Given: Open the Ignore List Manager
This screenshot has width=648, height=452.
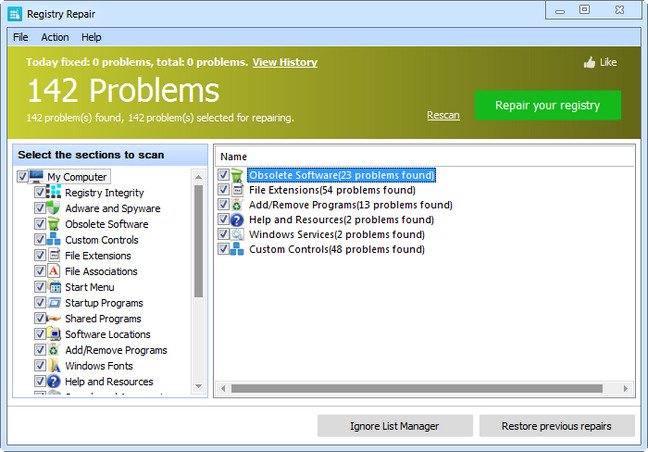Looking at the screenshot, I should [x=394, y=426].
